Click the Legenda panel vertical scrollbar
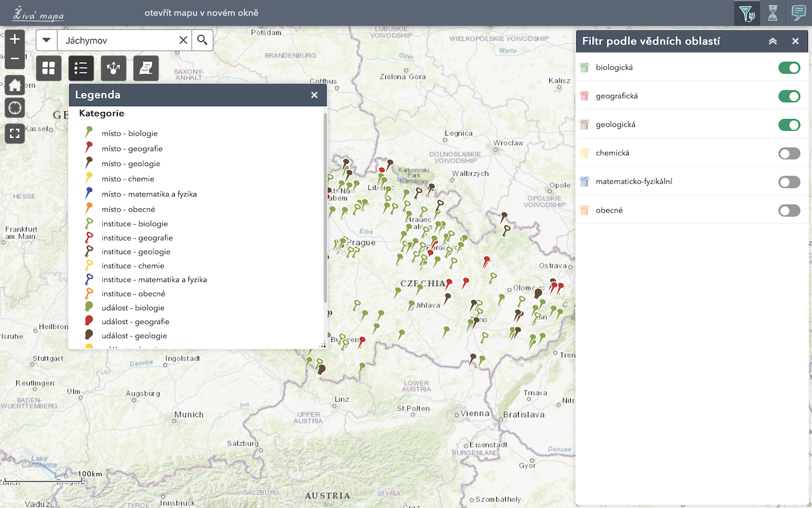812x508 pixels. click(325, 209)
